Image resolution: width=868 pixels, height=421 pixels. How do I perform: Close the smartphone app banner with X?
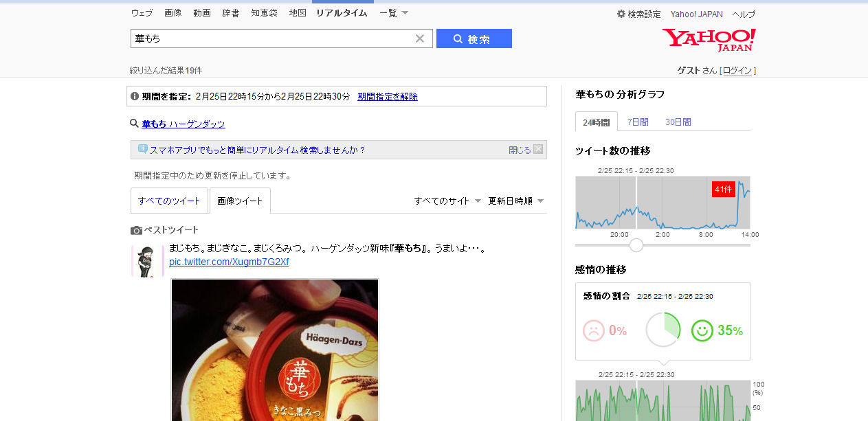point(538,149)
